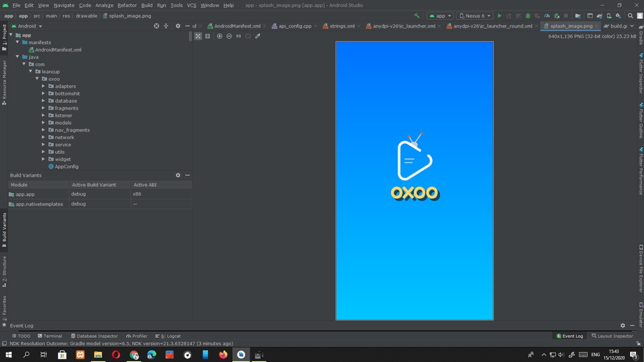This screenshot has height=362, width=644.
Task: Open the Nexus 6 device dropdown
Action: click(x=475, y=15)
